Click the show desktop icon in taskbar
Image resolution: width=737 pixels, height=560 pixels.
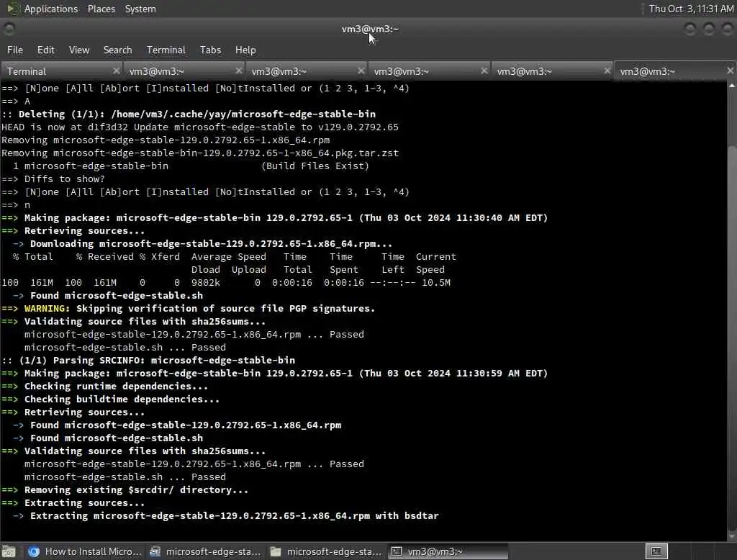coord(9,551)
